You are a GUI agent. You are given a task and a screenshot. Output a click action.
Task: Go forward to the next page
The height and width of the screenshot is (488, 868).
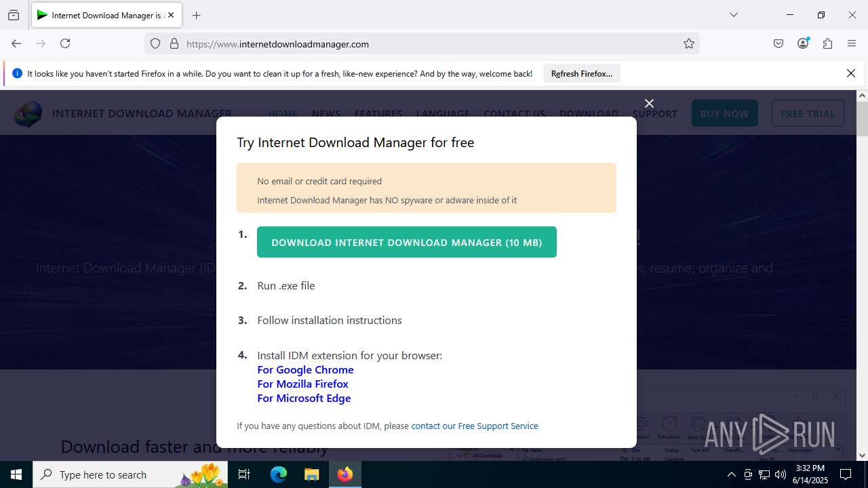41,43
